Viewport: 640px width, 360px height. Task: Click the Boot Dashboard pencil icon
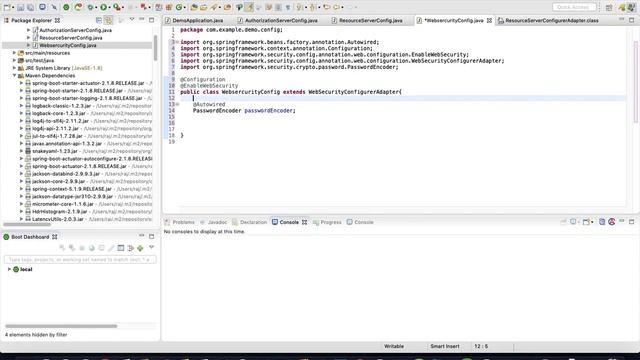(x=111, y=248)
